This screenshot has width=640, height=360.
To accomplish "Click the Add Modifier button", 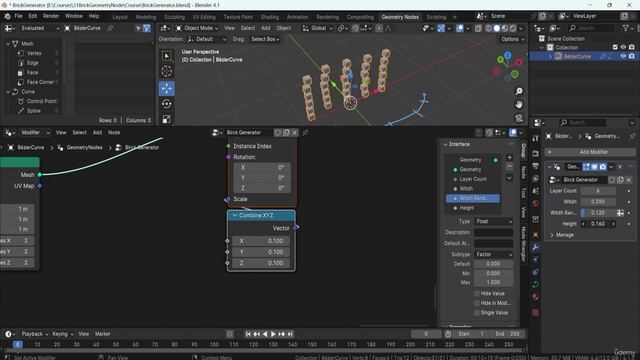I will pyautogui.click(x=590, y=152).
